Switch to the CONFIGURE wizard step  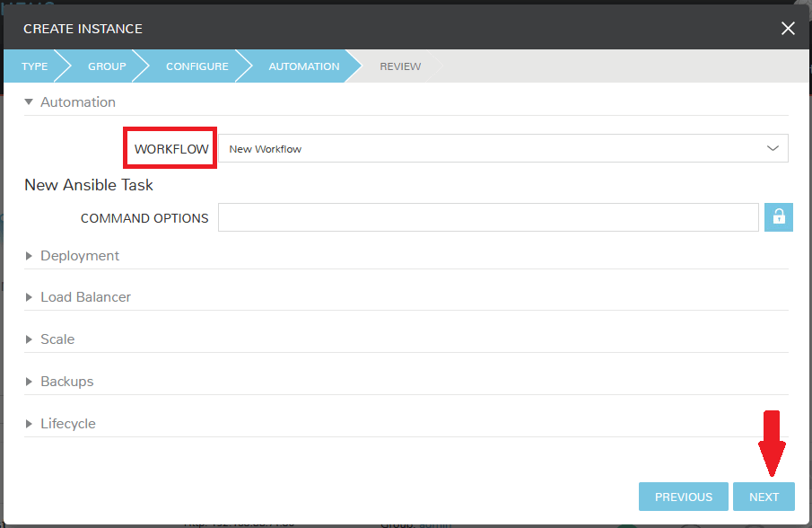(x=196, y=66)
